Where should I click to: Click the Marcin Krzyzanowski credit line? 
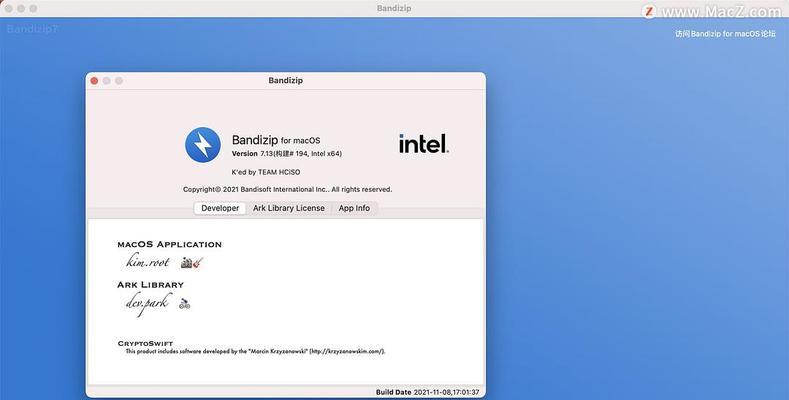point(255,351)
